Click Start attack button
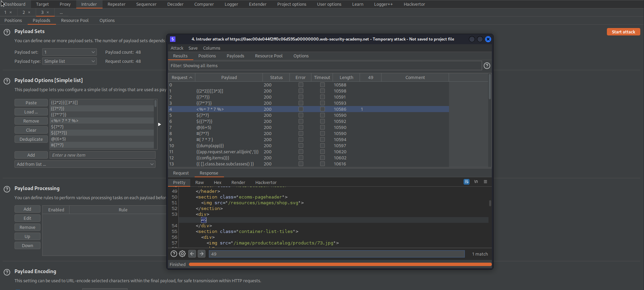The image size is (644, 290). click(x=623, y=32)
